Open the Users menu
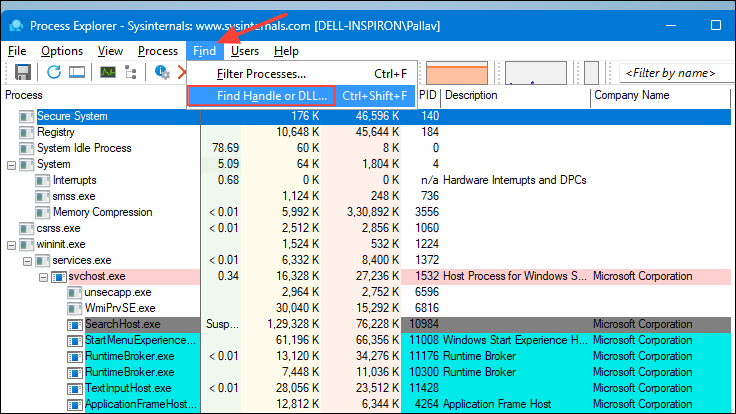 tap(245, 51)
